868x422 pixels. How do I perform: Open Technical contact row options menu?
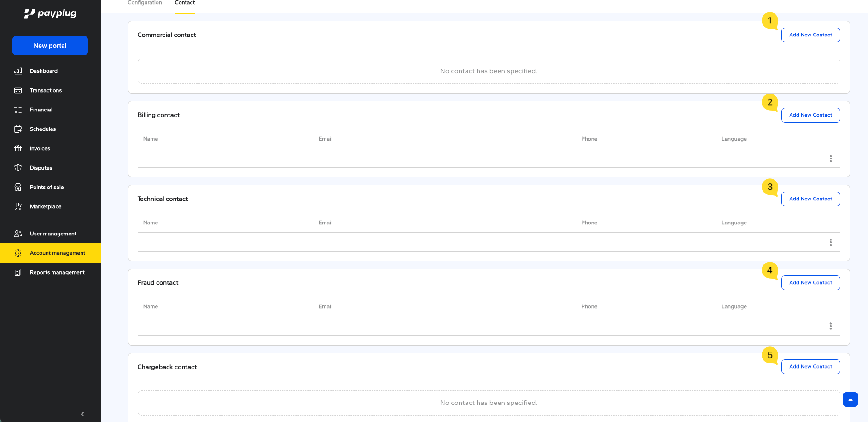(x=830, y=242)
